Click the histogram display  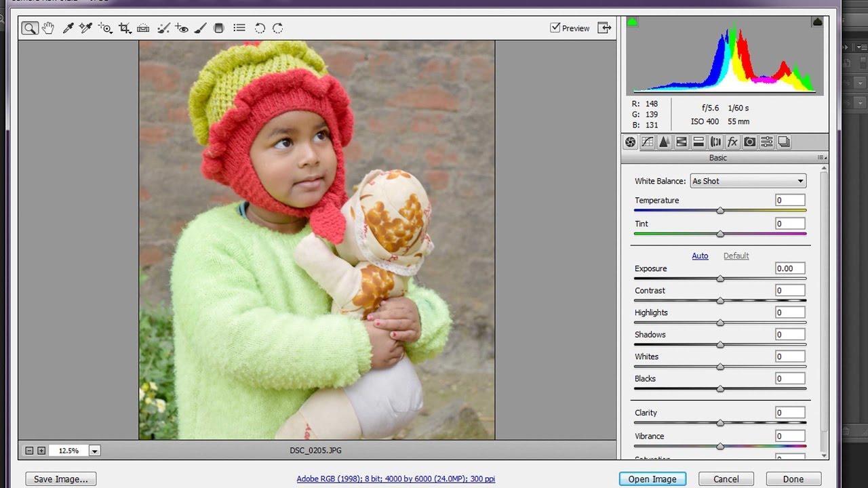(x=724, y=56)
